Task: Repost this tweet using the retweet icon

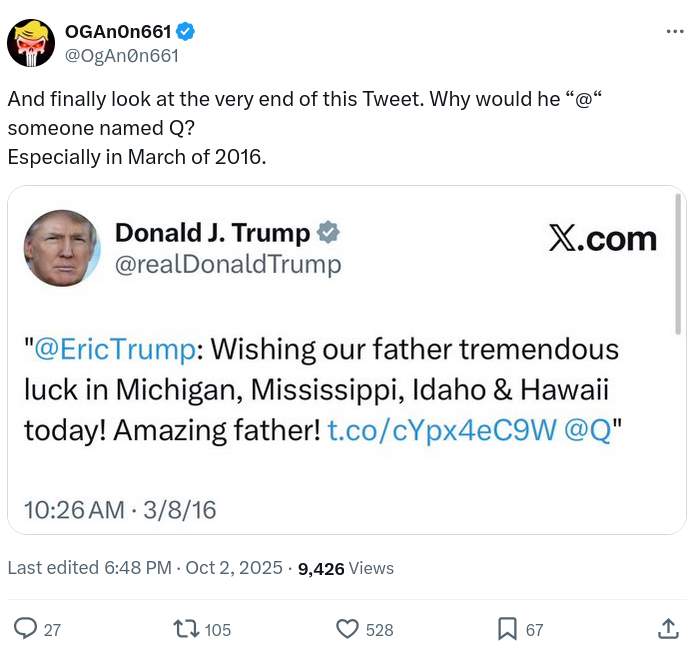Action: click(185, 629)
